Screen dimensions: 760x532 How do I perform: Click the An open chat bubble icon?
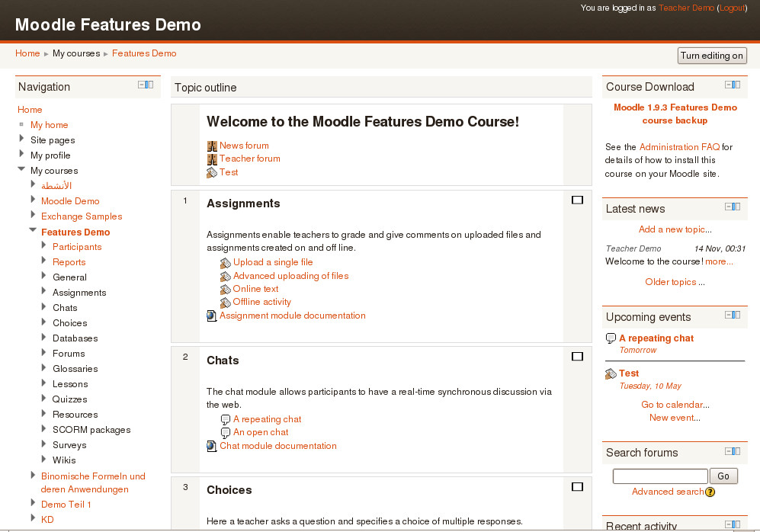[x=226, y=433]
